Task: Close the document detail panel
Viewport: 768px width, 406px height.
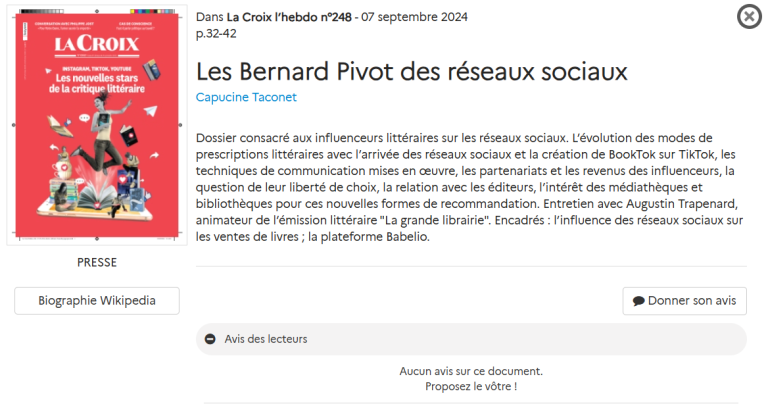Action: tap(749, 17)
